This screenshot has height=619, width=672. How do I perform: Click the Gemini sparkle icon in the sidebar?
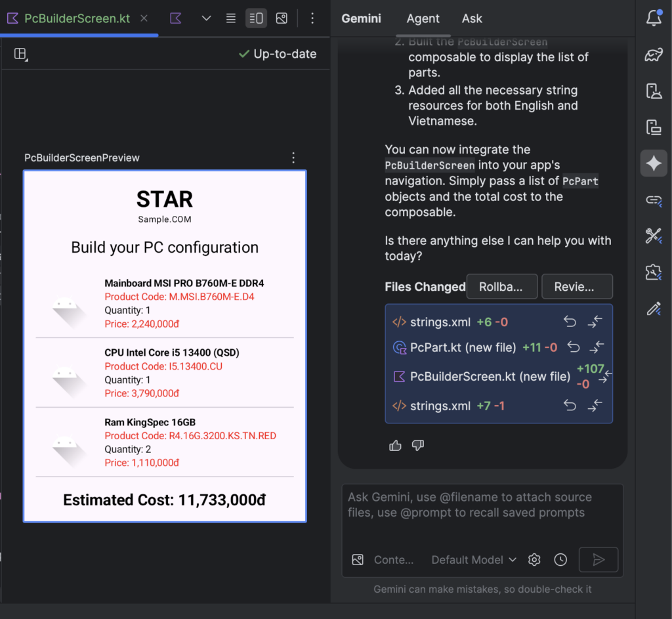(654, 163)
